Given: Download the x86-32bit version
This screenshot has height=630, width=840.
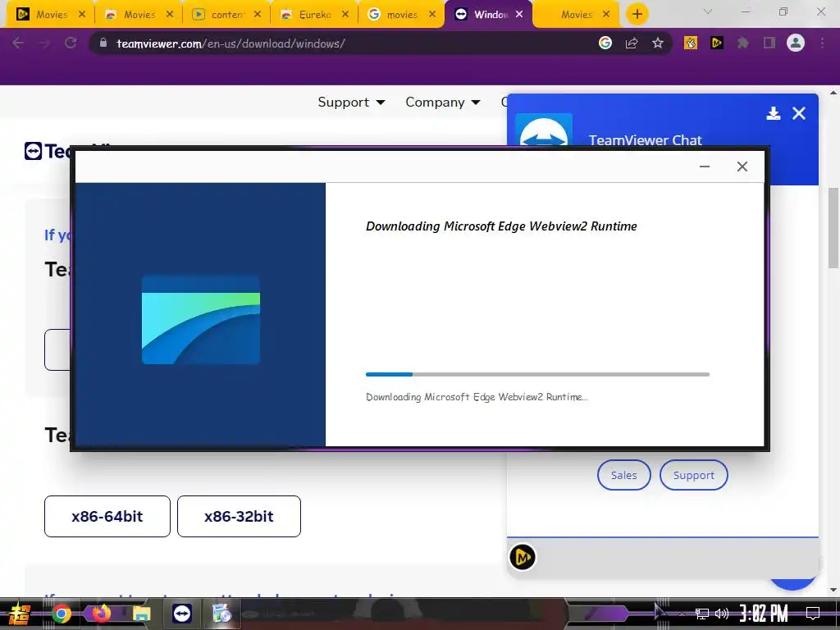Looking at the screenshot, I should click(239, 517).
